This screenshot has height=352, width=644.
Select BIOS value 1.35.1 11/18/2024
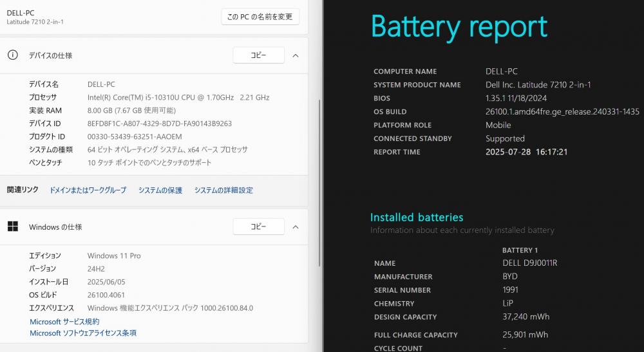pyautogui.click(x=516, y=98)
